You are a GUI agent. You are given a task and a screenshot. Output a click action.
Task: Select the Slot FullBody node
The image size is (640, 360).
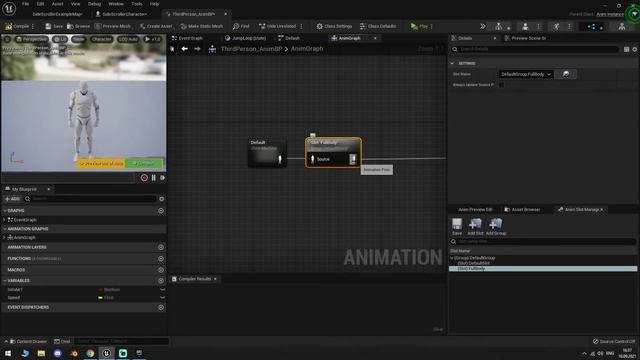pos(333,152)
